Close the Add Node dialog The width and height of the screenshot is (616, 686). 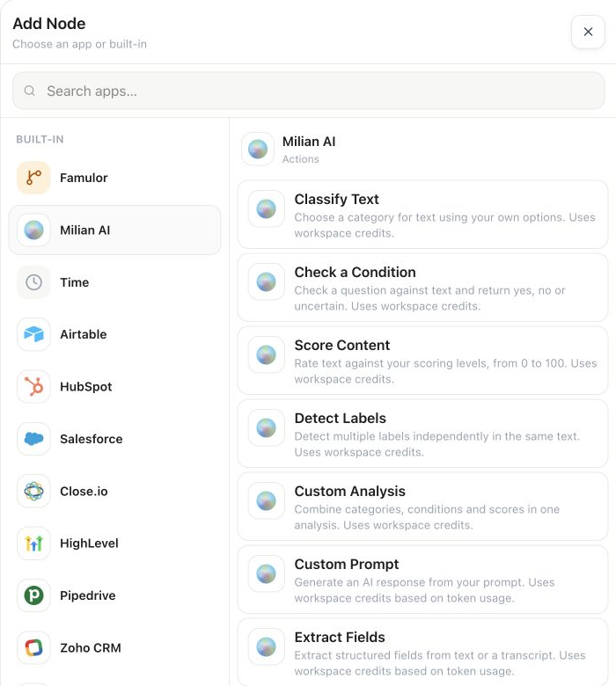tap(588, 32)
